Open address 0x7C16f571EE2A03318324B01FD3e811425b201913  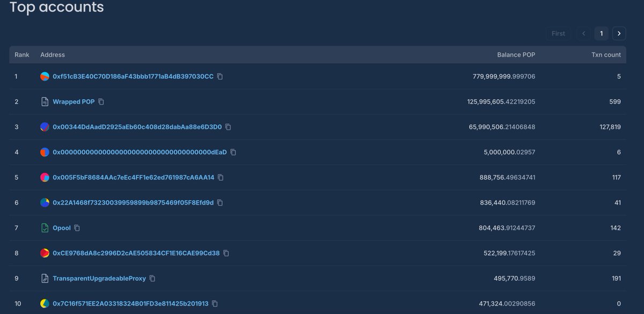coord(130,304)
